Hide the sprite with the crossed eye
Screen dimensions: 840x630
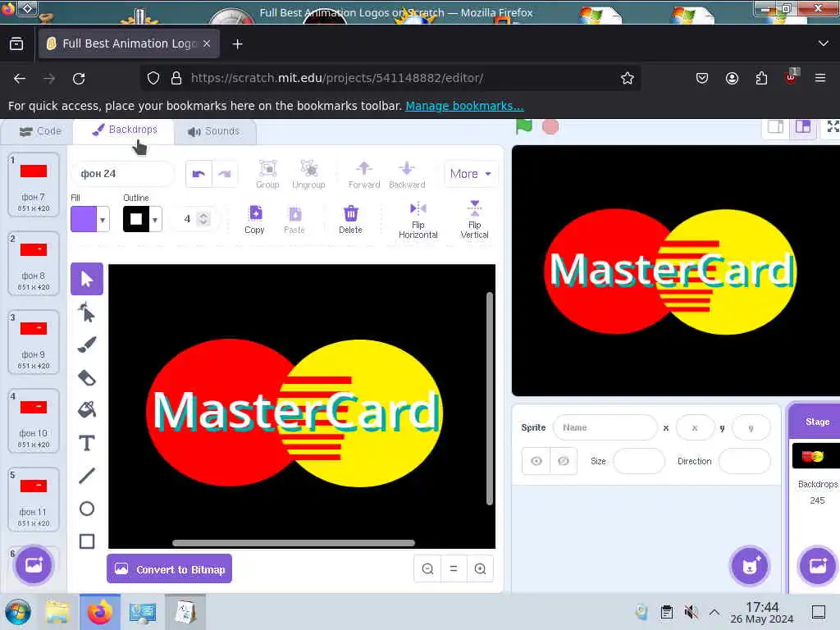(x=564, y=461)
